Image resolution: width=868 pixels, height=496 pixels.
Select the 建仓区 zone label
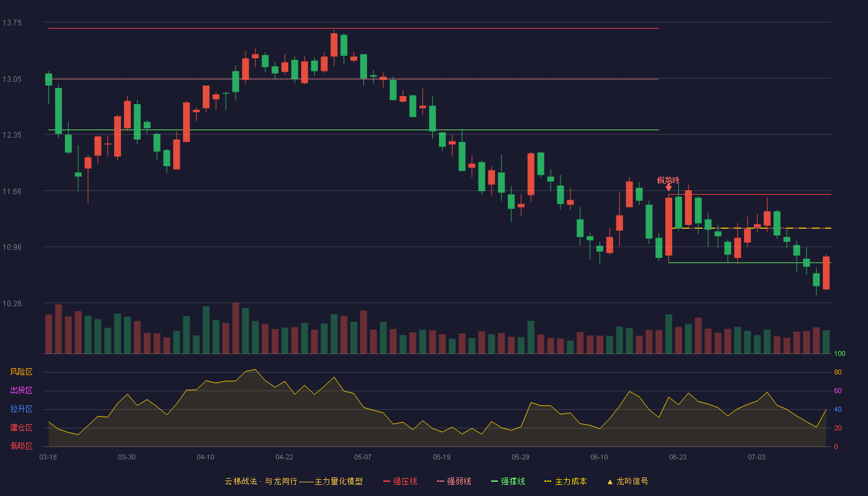point(21,428)
